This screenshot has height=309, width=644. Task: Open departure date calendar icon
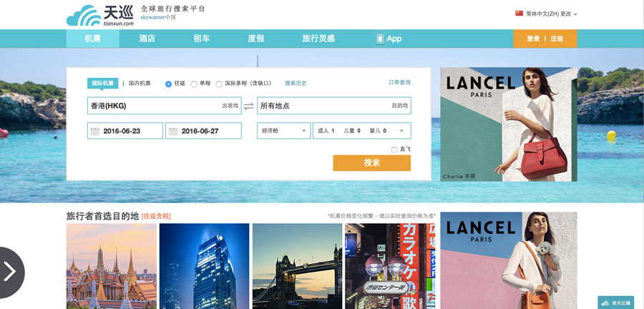pos(95,132)
